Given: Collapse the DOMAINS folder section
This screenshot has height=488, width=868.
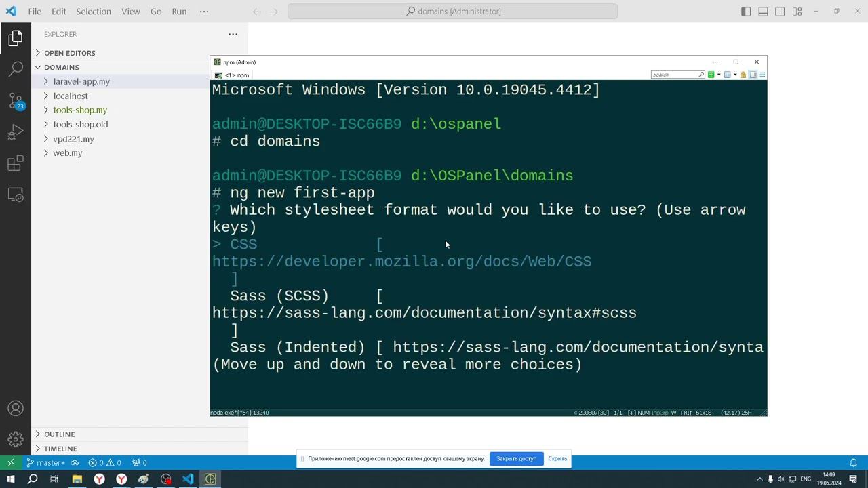Looking at the screenshot, I should tap(140, 68).
